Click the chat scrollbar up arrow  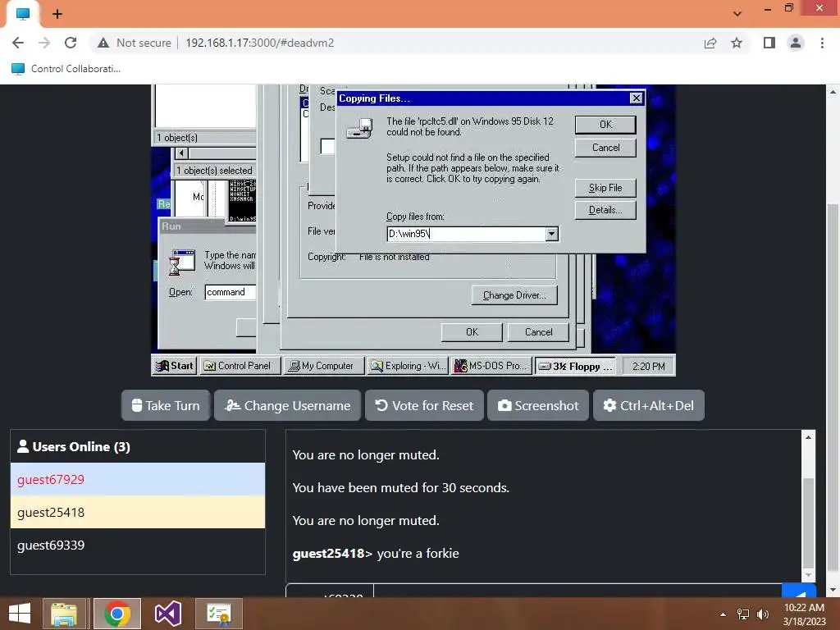[x=808, y=437]
